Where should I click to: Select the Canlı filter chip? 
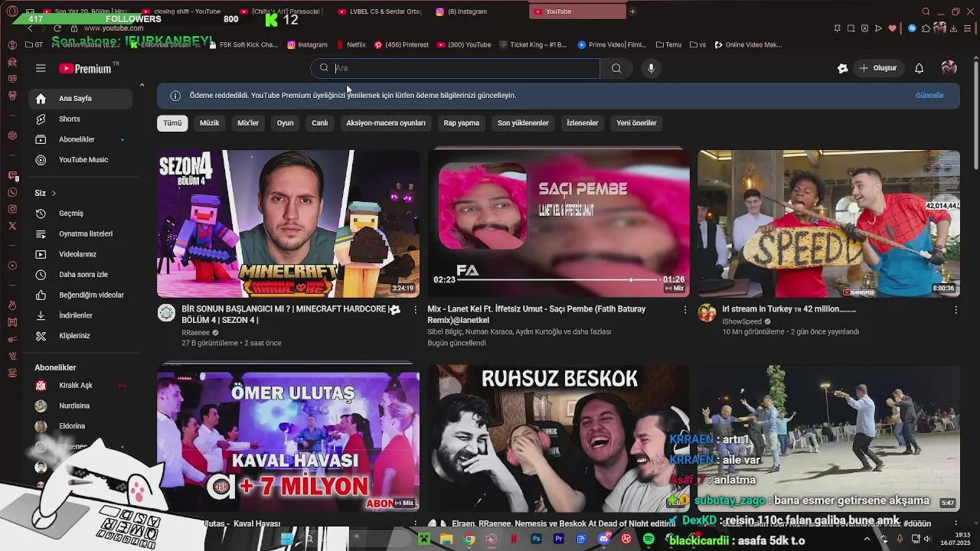tap(319, 122)
